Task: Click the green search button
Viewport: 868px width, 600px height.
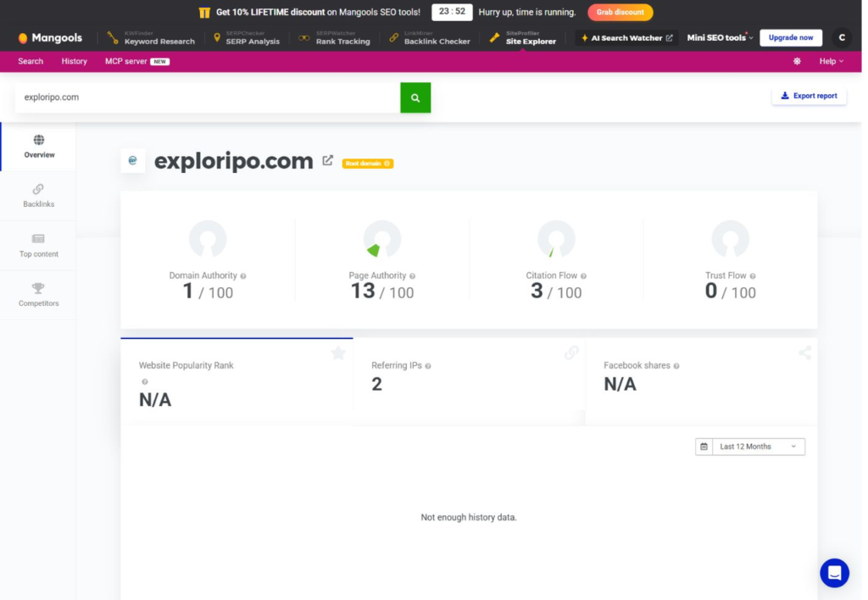Action: [x=415, y=98]
